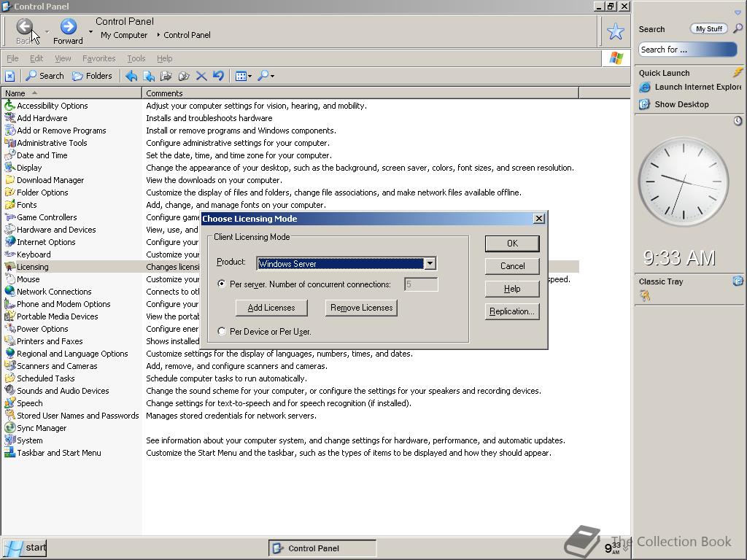Click the sidebar search magnifier icon
Image resolution: width=747 pixels, height=560 pixels.
click(x=738, y=28)
